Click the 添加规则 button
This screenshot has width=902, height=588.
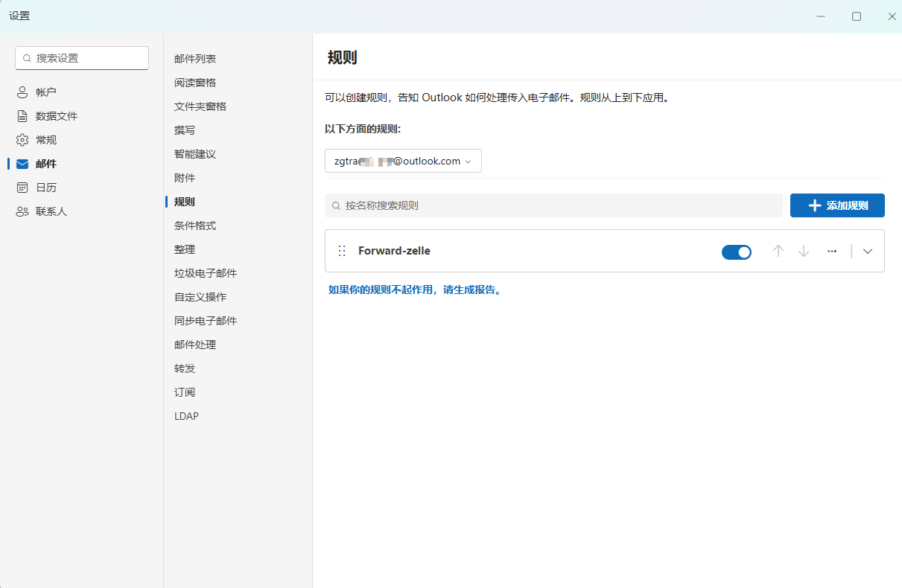tap(837, 205)
